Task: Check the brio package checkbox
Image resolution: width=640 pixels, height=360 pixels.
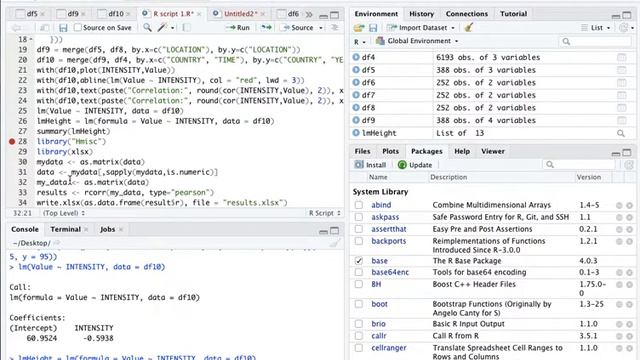Action: [359, 324]
